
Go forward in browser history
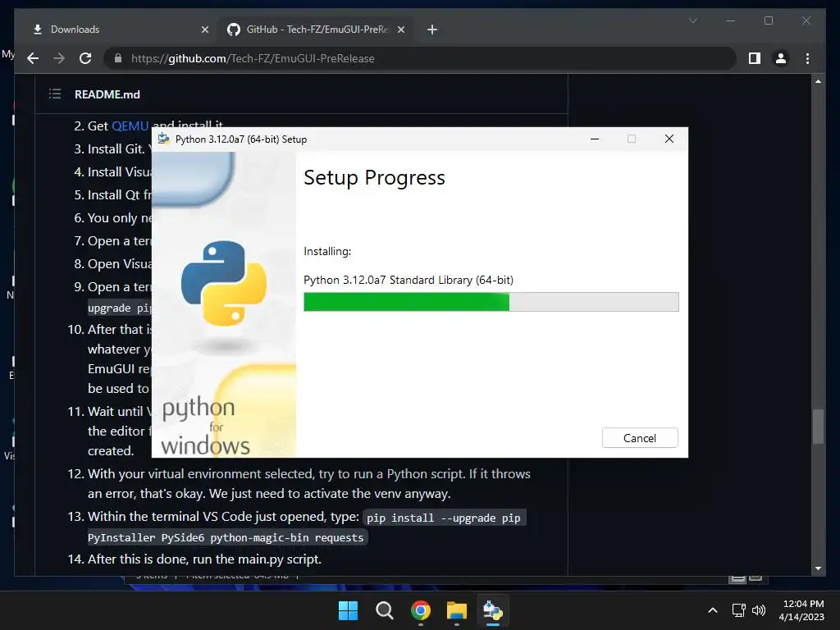[59, 58]
